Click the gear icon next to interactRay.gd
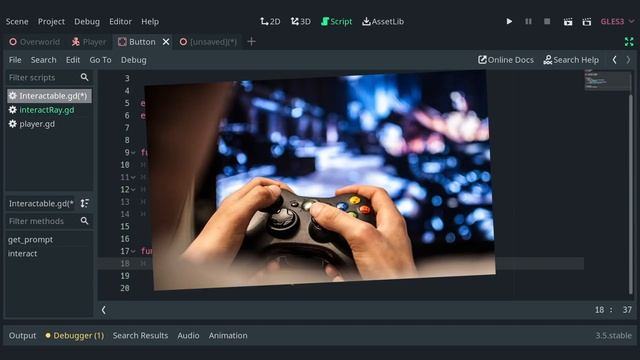This screenshot has width=640, height=360. 13,110
